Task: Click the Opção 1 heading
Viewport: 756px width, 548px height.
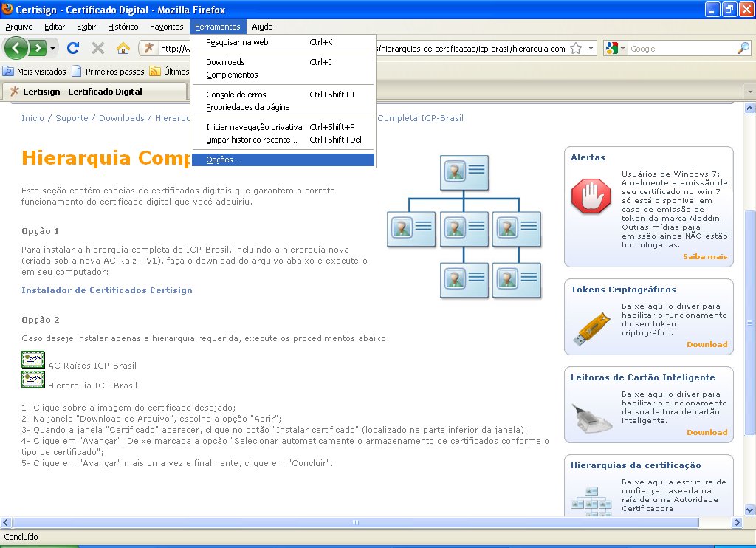Action: 40,231
